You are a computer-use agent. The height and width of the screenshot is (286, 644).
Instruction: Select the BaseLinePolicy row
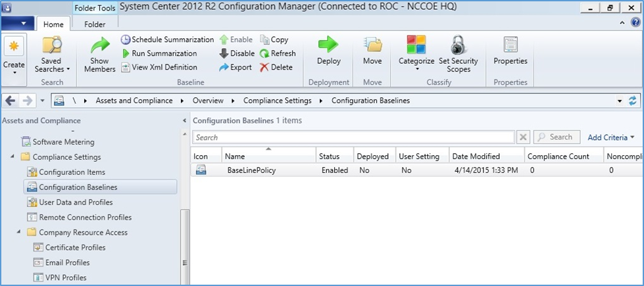[417, 170]
